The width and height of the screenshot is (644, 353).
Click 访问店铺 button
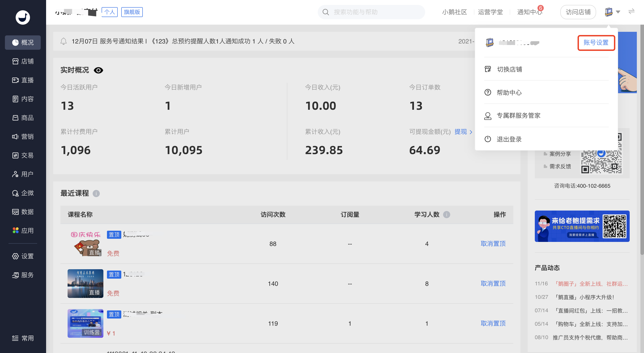click(x=578, y=12)
